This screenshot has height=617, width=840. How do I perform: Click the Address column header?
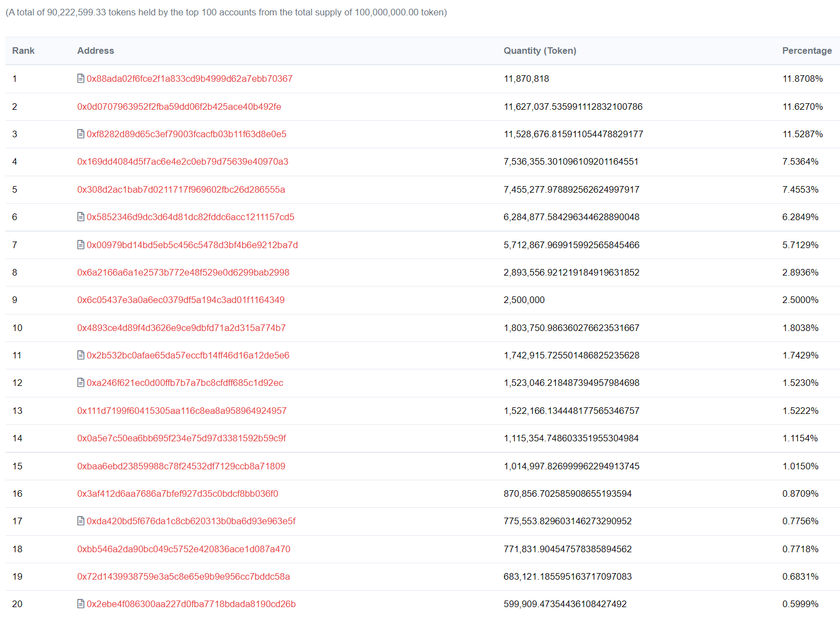[95, 51]
